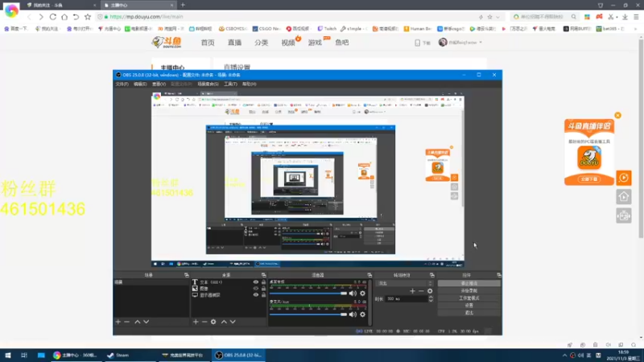Add a new source with the plus icon

tap(196, 322)
